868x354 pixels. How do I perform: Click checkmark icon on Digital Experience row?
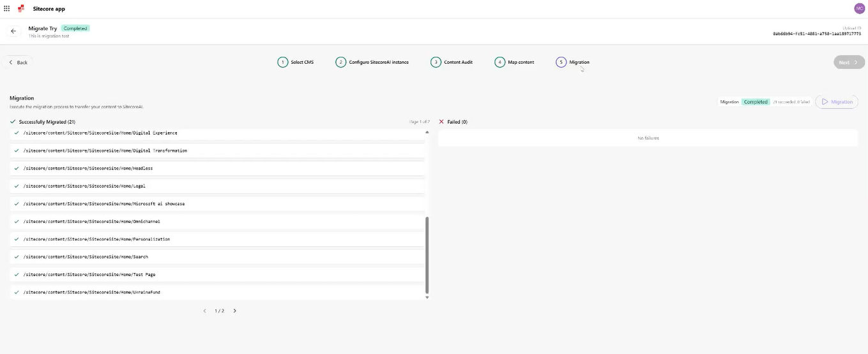tap(17, 133)
